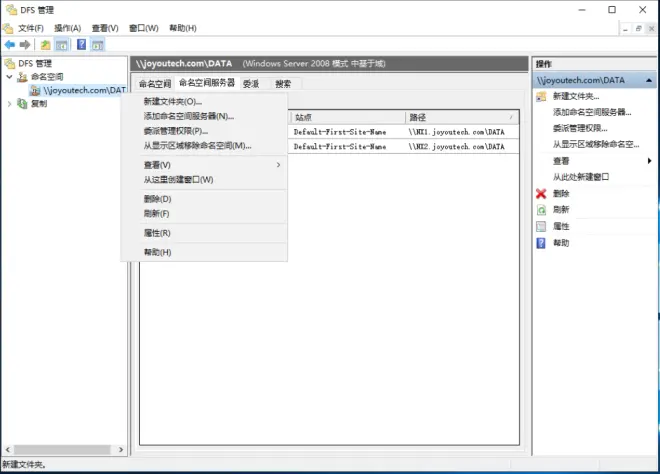Click 删除 text in actions pane
This screenshot has height=474, width=660.
561,194
